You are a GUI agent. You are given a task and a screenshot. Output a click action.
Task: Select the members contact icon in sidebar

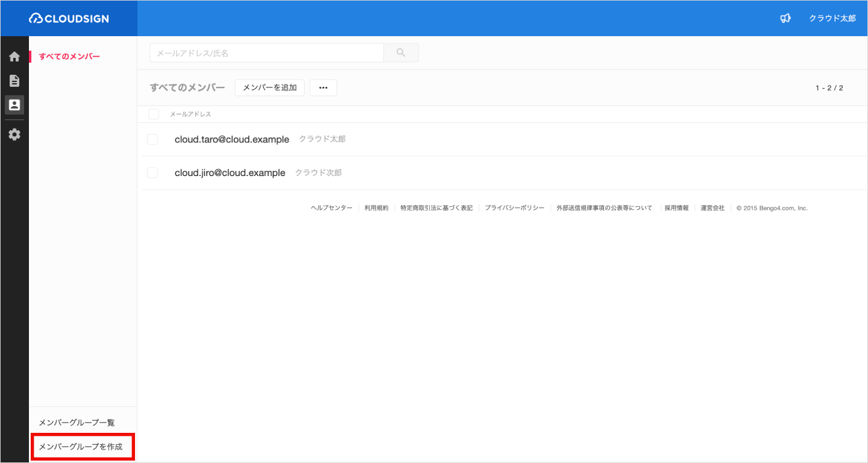14,105
